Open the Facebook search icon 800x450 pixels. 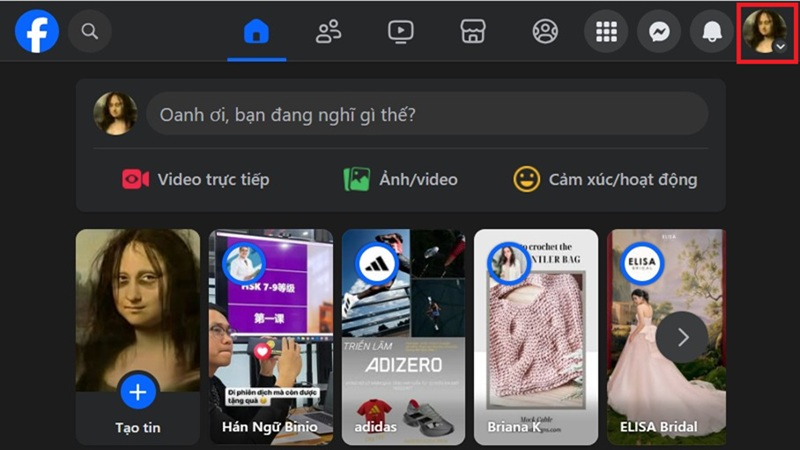90,31
